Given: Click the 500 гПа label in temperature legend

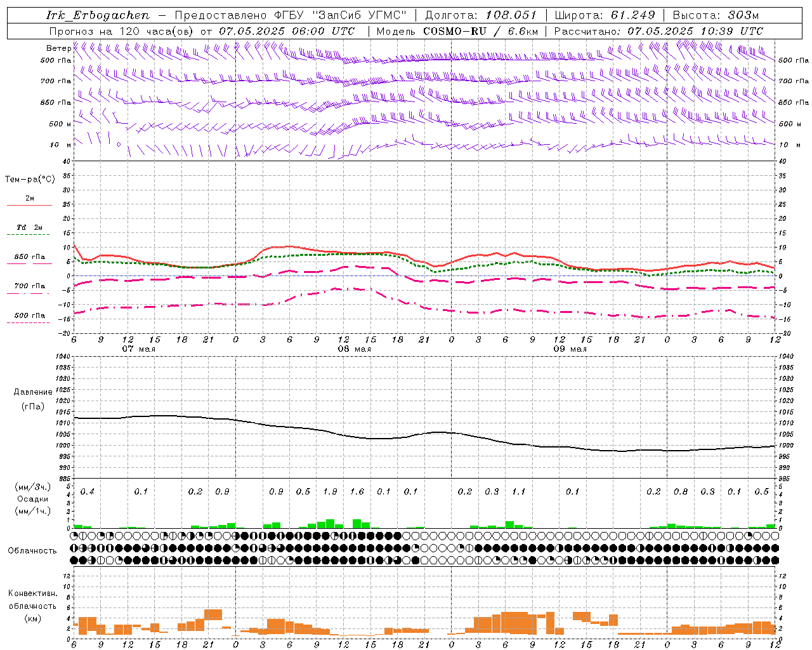Looking at the screenshot, I should pyautogui.click(x=30, y=315).
